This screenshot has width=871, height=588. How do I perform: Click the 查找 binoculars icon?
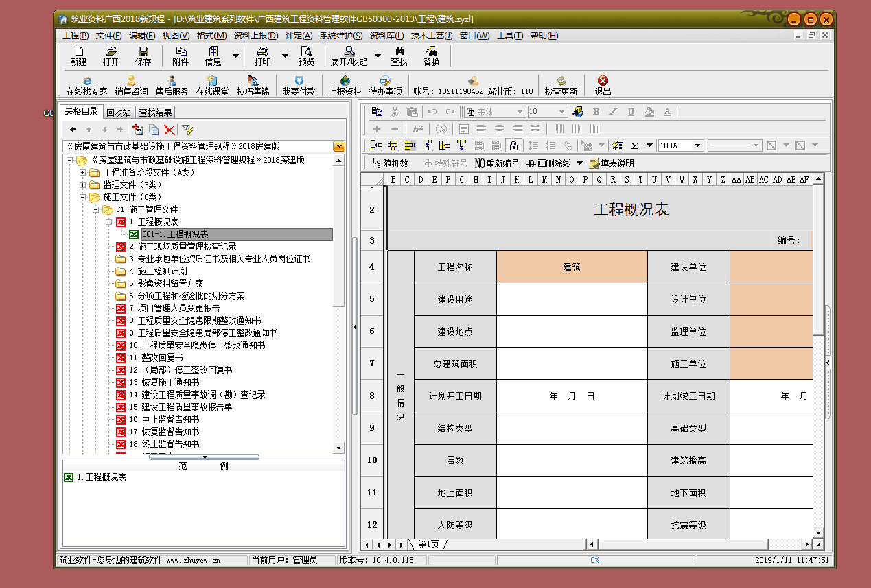399,56
